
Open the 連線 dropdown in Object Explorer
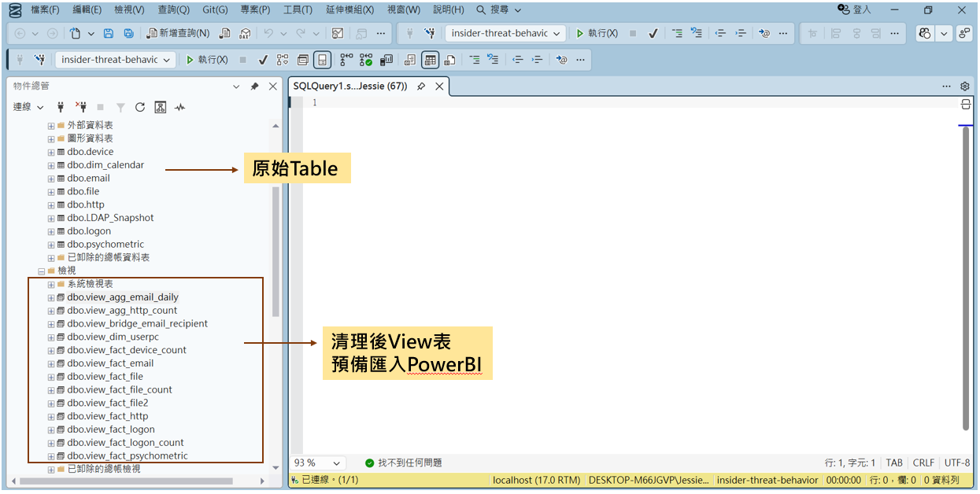[x=28, y=107]
